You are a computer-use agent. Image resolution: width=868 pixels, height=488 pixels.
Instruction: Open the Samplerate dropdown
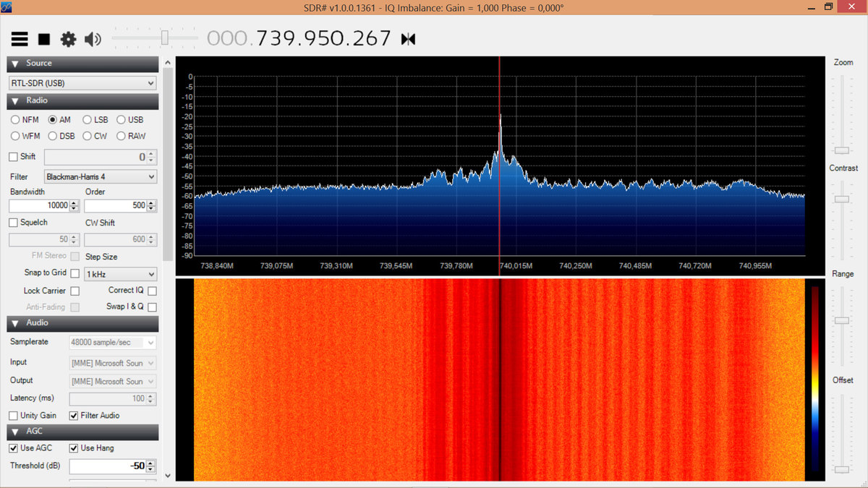point(113,343)
